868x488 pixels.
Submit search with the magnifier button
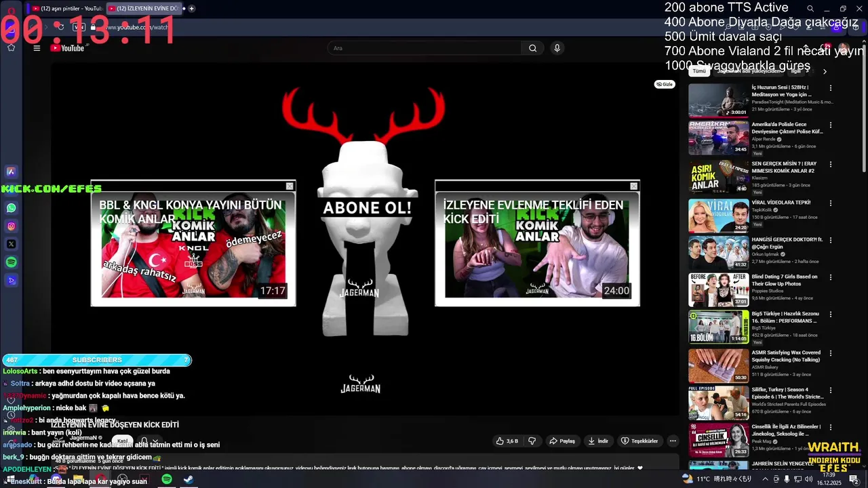532,48
